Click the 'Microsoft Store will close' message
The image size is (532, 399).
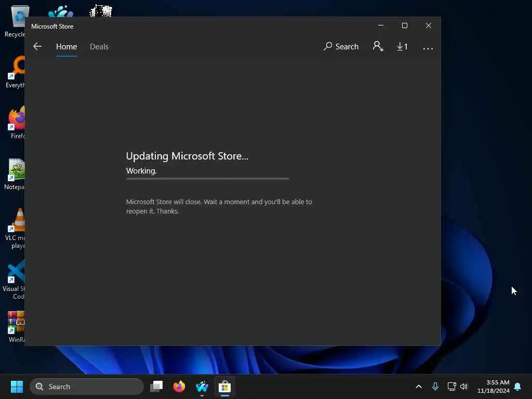click(219, 206)
